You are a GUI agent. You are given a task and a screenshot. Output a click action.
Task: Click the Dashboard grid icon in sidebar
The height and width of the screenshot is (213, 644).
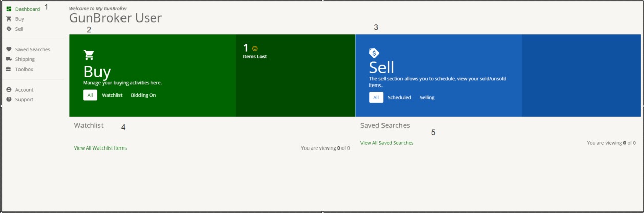[x=9, y=9]
